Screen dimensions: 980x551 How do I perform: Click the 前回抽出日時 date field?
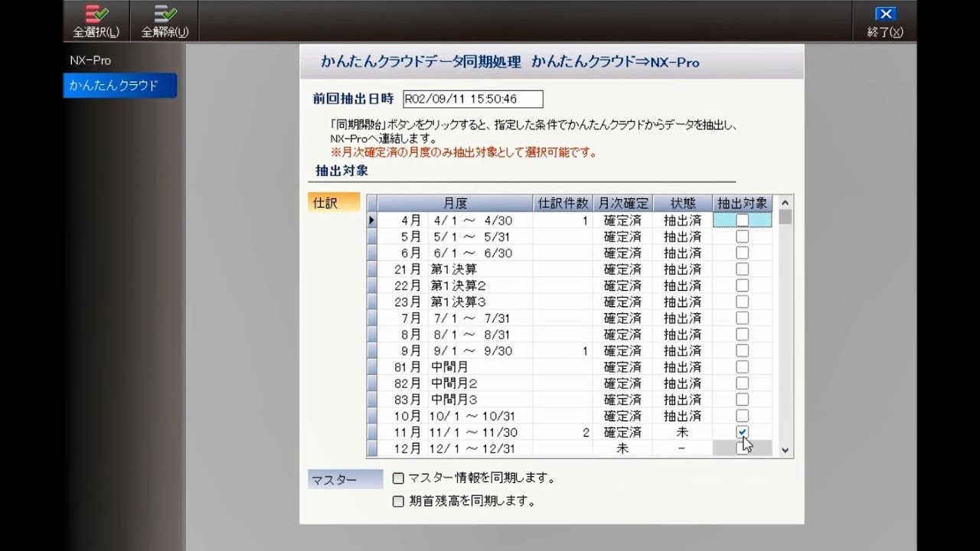(x=472, y=99)
